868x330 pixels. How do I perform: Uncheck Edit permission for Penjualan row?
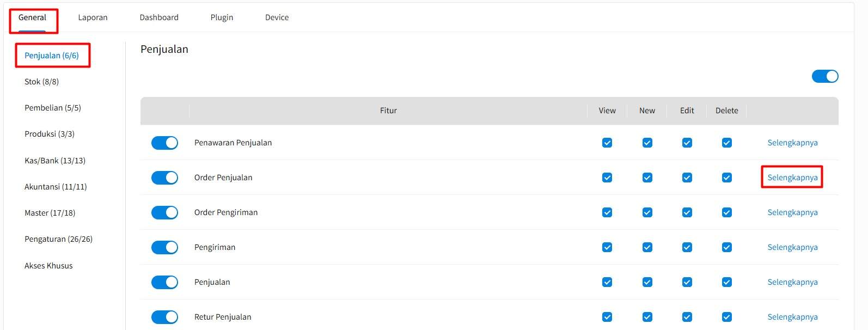pos(686,282)
